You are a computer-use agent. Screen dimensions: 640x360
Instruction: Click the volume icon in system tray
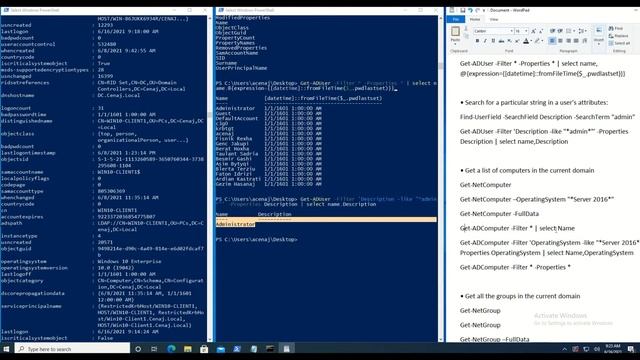coord(597,349)
